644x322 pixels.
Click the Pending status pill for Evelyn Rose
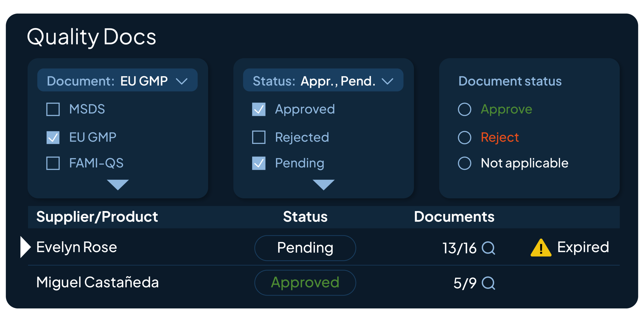305,248
